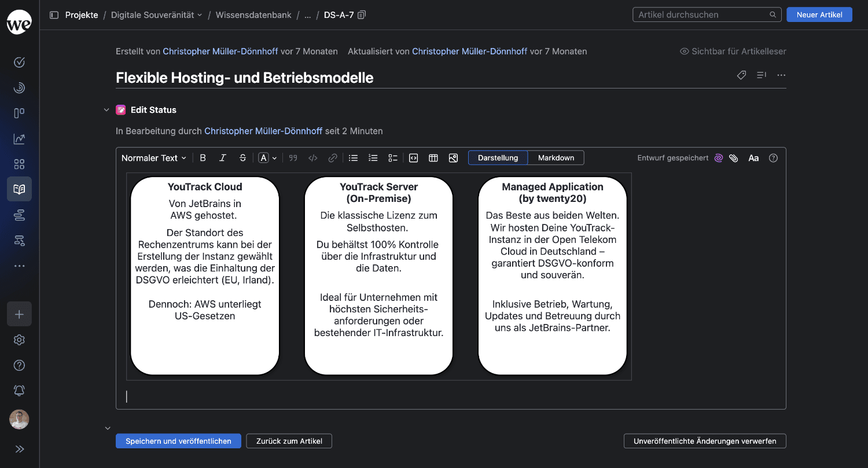Insert inline code formatting
868x468 pixels.
coord(313,158)
